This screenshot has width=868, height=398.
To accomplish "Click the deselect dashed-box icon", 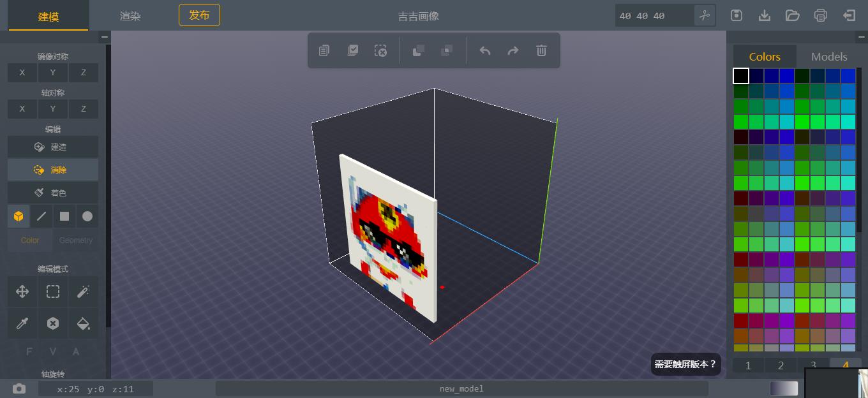I will click(x=380, y=50).
